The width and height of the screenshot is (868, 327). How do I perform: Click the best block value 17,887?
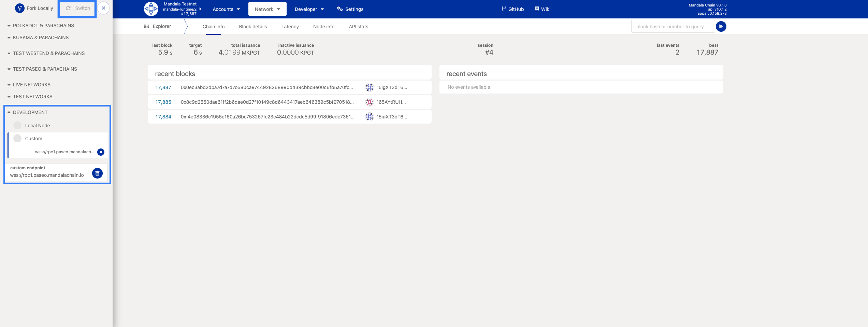707,52
